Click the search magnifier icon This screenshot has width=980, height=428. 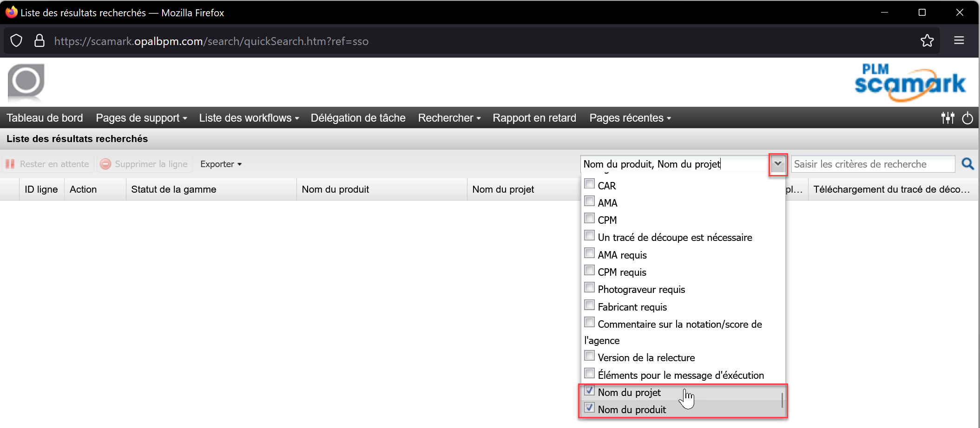click(968, 164)
